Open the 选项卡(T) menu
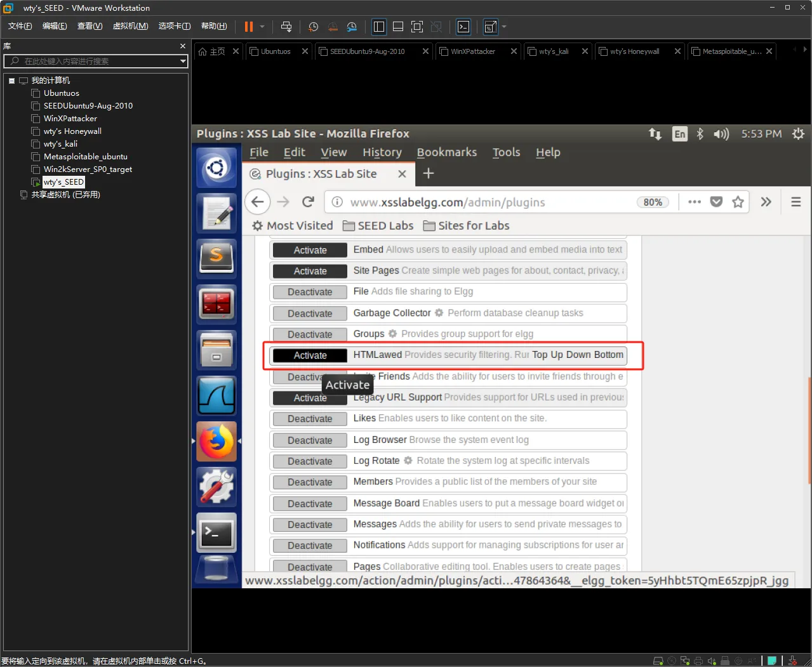 pyautogui.click(x=175, y=26)
